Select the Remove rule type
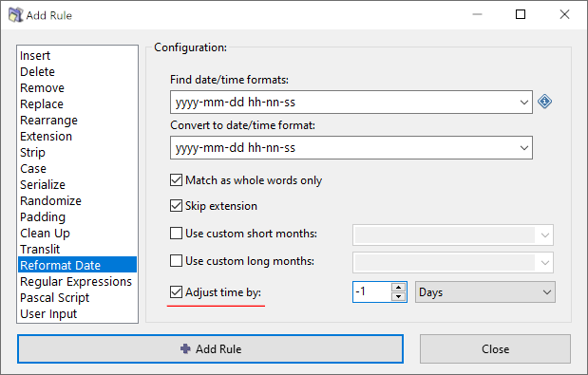The height and width of the screenshot is (375, 588). click(77, 87)
